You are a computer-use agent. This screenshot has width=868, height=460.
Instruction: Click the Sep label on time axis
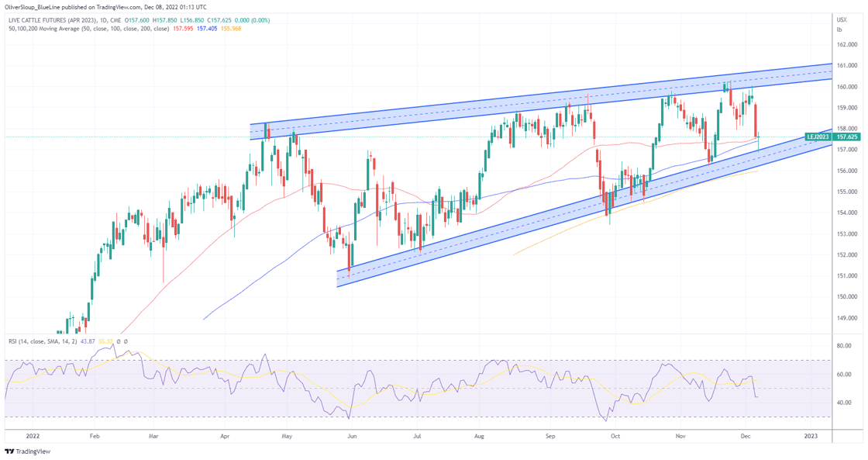tap(549, 437)
